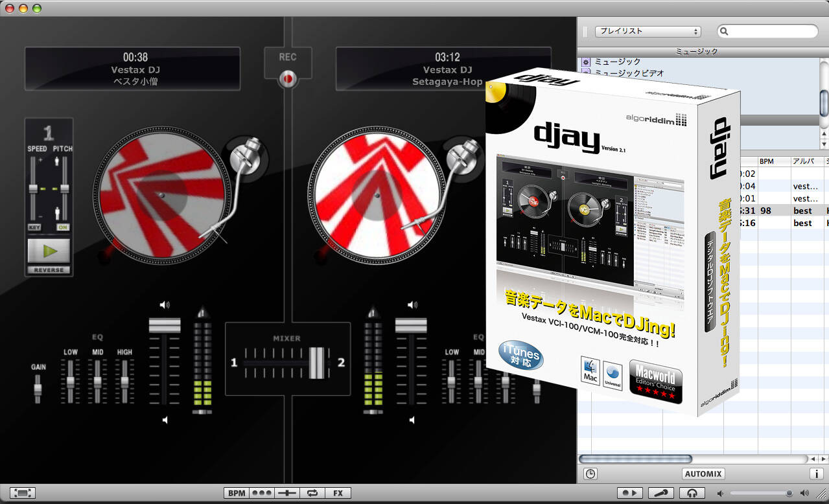This screenshot has width=829, height=504.
Task: Adjust the PITCH slider on deck 1
Action: [64, 189]
